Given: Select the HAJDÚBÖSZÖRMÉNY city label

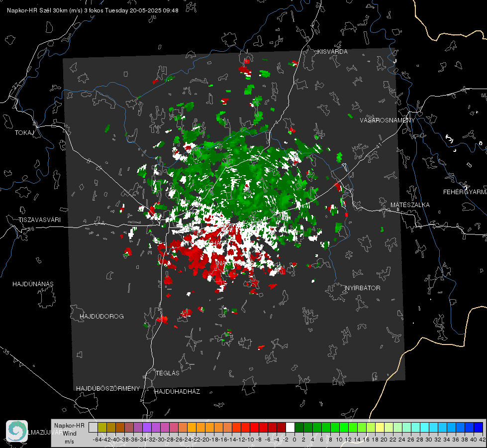Looking at the screenshot, I should pos(108,389).
